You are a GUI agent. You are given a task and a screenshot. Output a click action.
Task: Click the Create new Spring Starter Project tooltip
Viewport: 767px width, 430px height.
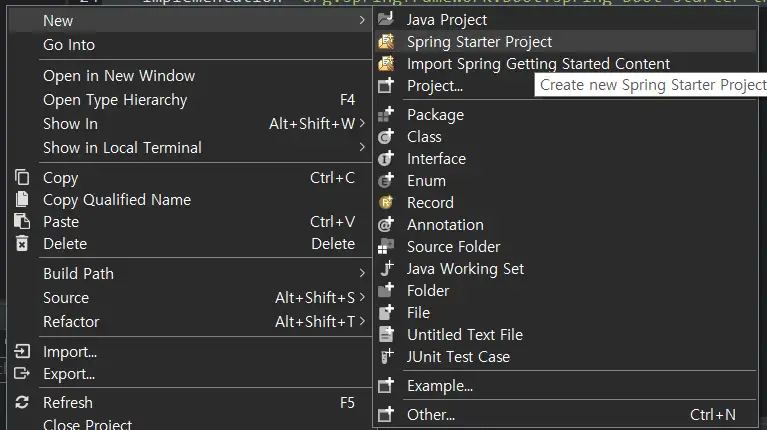pyautogui.click(x=651, y=85)
